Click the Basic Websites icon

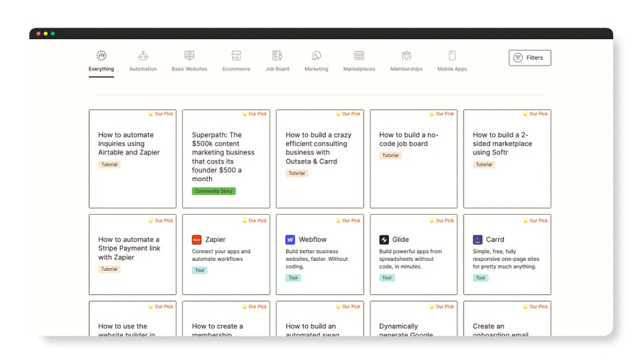[x=189, y=55]
